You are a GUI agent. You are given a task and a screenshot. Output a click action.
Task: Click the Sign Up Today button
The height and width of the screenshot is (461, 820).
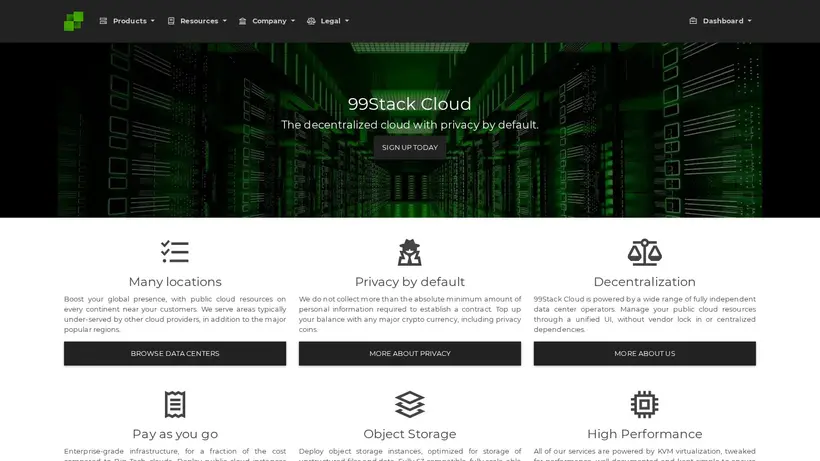pos(409,147)
